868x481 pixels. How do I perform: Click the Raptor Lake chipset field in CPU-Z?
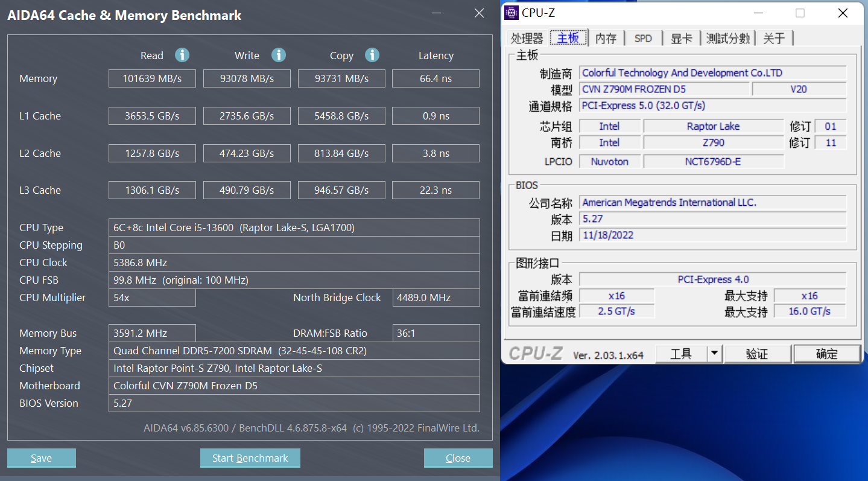tap(714, 126)
